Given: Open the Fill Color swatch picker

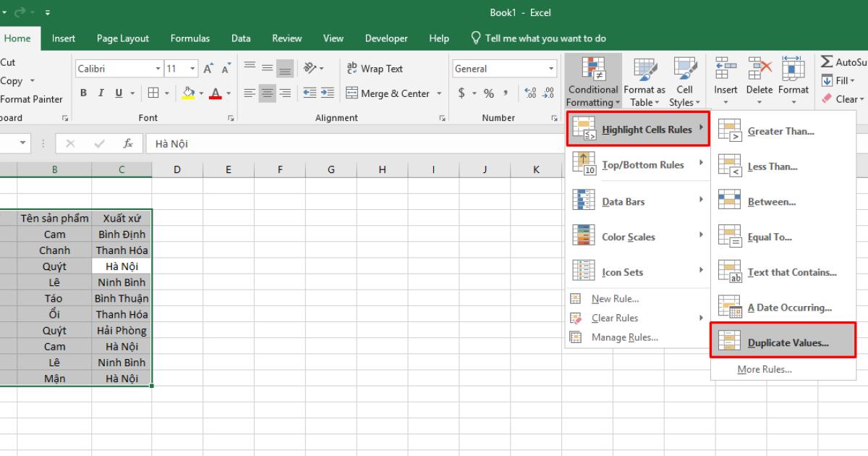Looking at the screenshot, I should pos(192,93).
